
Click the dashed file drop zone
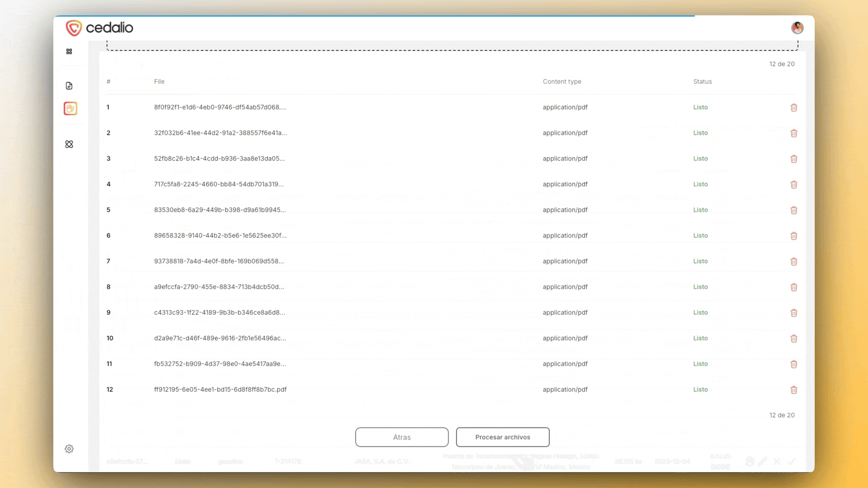(x=451, y=46)
